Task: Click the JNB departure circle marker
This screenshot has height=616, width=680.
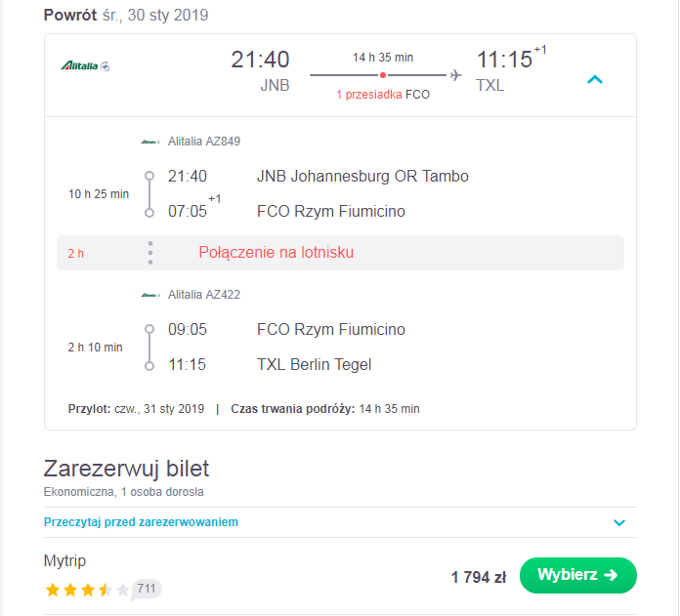Action: click(149, 176)
